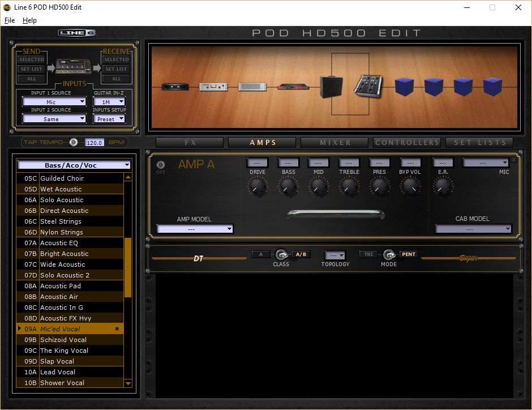Switch to the AMPS tab
Screen dimensions: 532x410
point(262,143)
